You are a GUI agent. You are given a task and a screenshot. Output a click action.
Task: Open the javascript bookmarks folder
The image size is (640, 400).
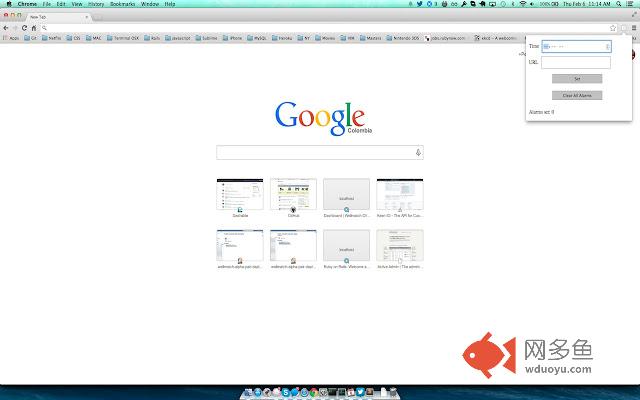pyautogui.click(x=178, y=38)
